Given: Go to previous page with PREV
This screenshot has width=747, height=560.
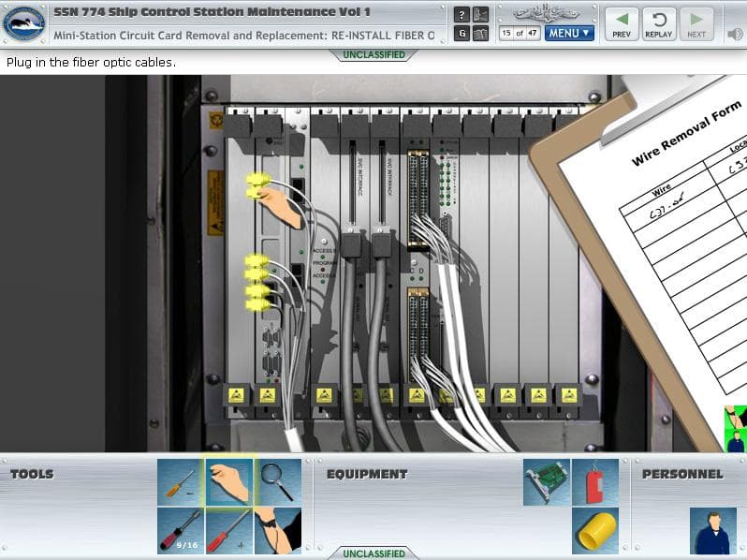Looking at the screenshot, I should pos(622,23).
